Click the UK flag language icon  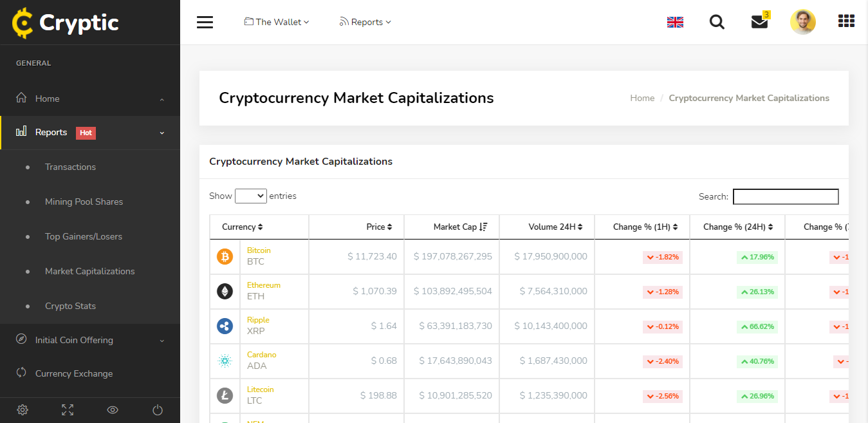pyautogui.click(x=675, y=23)
